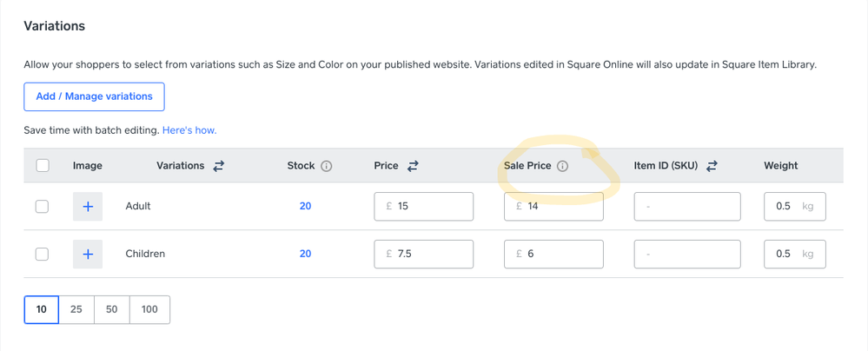
Task: Click the Stock info icon
Action: 327,166
